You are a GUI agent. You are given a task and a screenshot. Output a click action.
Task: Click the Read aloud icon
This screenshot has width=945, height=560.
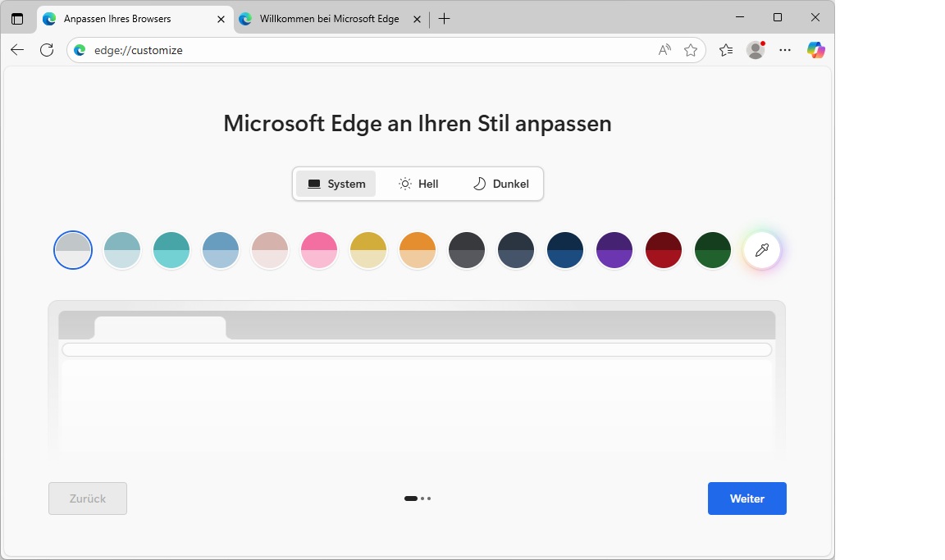point(664,50)
